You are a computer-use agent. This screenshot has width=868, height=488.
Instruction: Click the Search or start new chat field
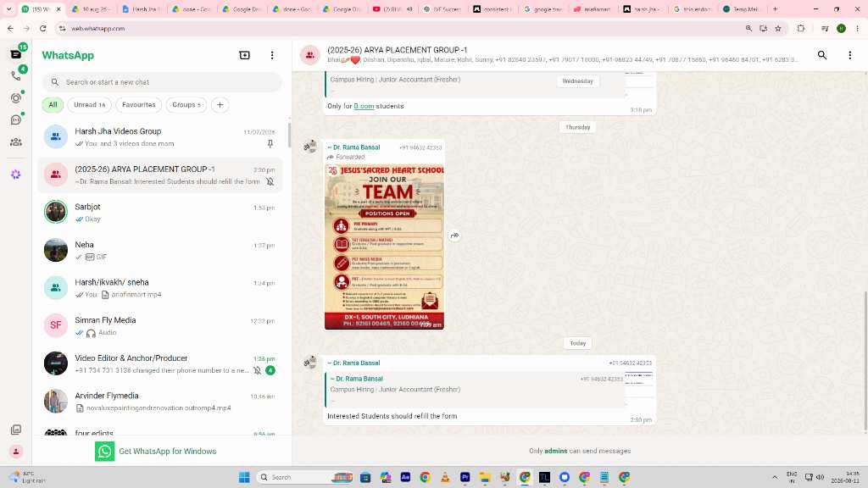pos(162,82)
